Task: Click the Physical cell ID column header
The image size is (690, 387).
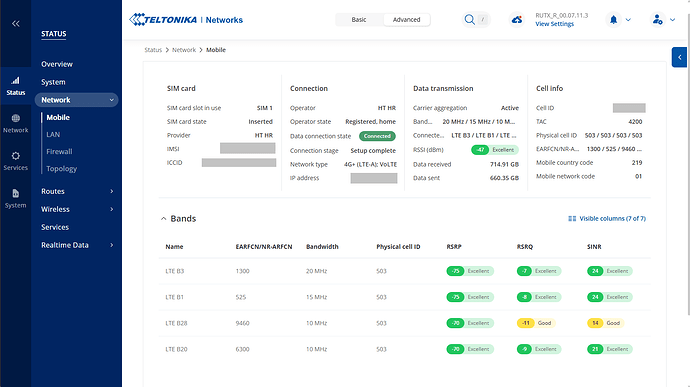Action: coord(398,247)
